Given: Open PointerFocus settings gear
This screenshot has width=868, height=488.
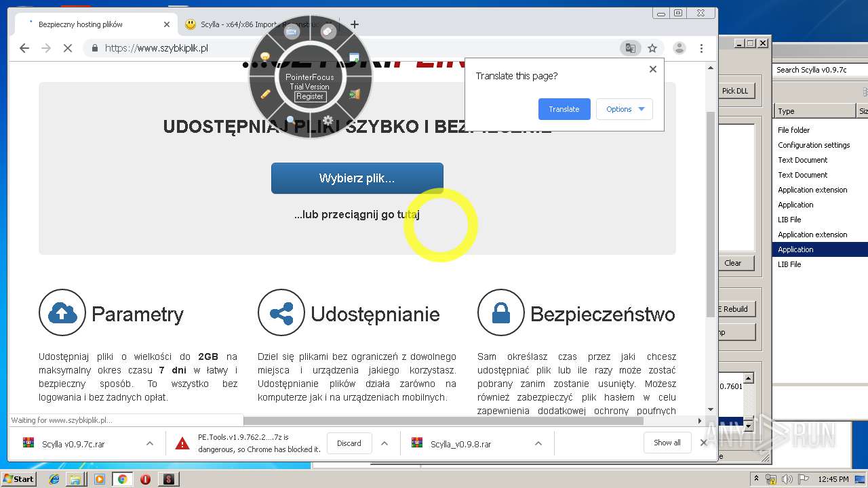Looking at the screenshot, I should tap(328, 121).
